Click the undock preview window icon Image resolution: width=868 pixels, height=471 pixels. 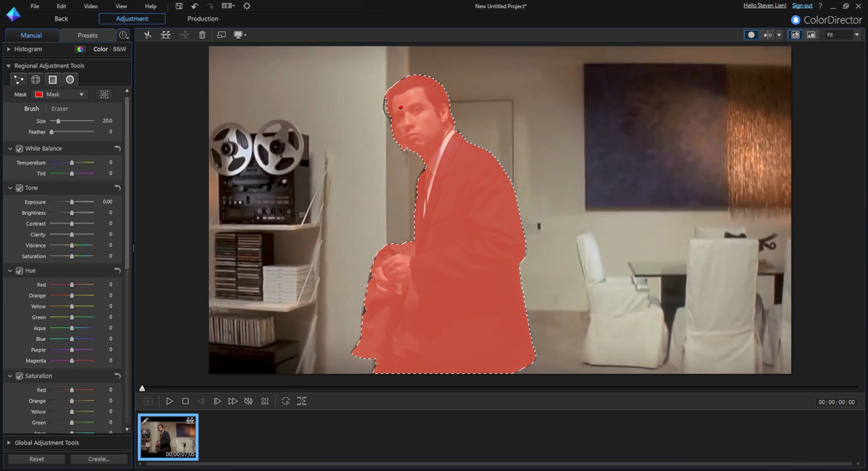point(221,35)
